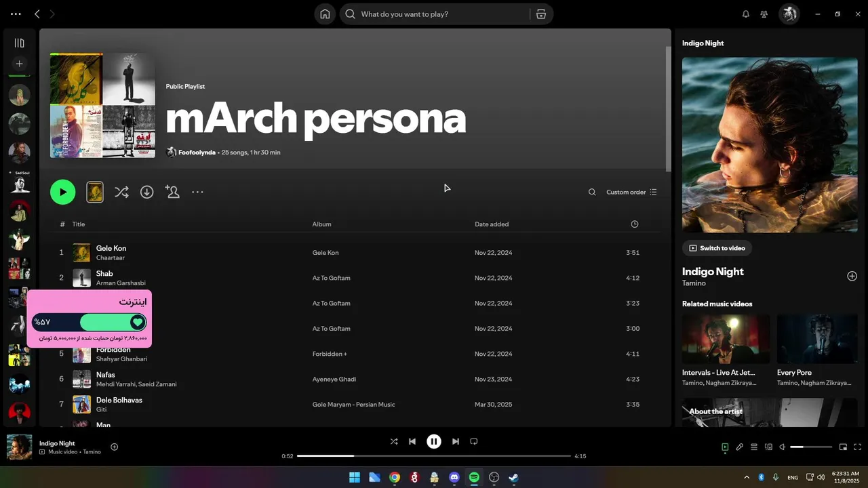Open album Az To Goftam for Shab
This screenshot has height=488, width=868.
[332, 278]
